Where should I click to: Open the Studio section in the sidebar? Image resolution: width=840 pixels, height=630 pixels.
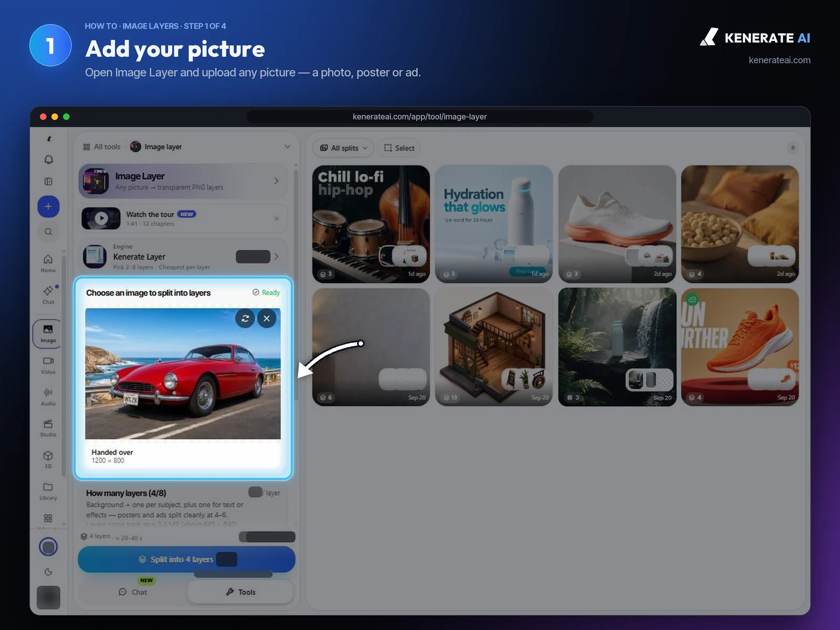pos(48,428)
